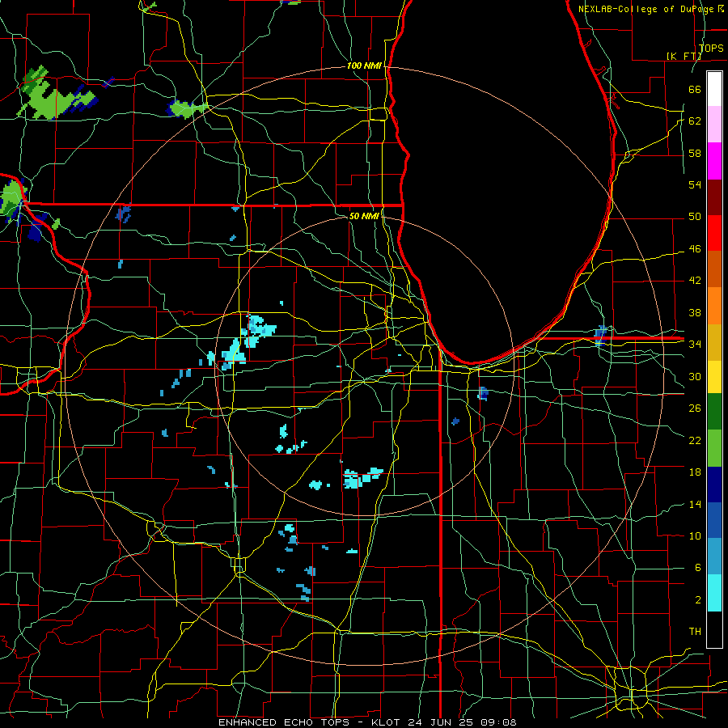Screen dimensions: 728x728
Task: Click the legend value 2
Action: (697, 600)
